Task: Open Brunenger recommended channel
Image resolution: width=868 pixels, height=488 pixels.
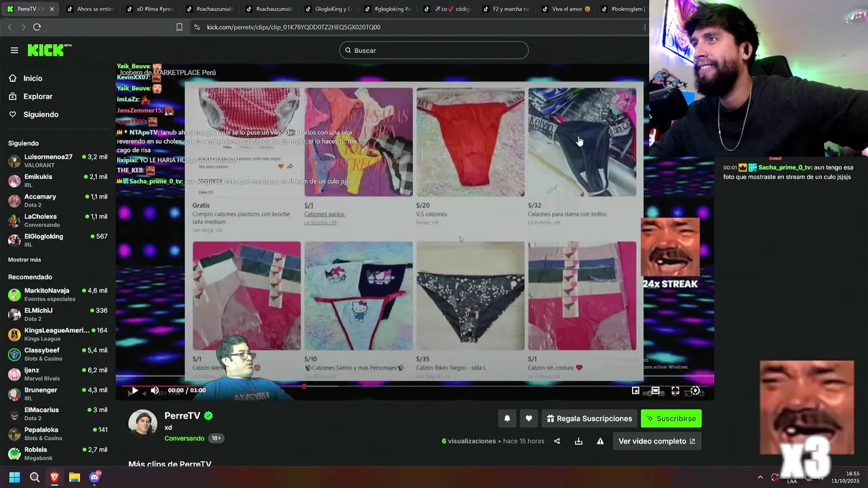Action: click(x=58, y=394)
